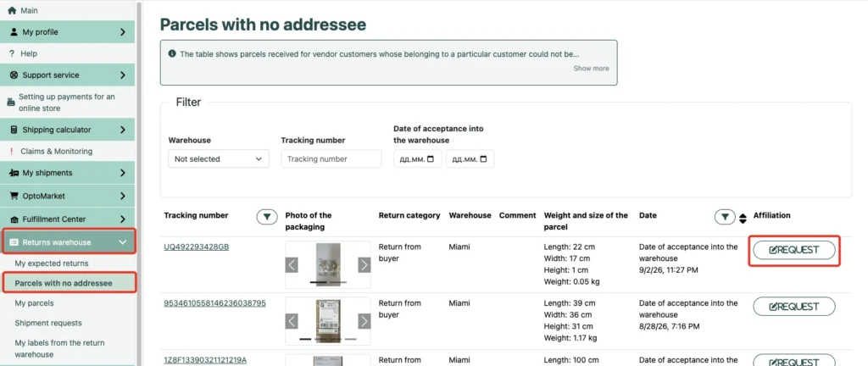Screen dimensions: 868x366
Task: Click the online store payments register icon
Action: coord(11,103)
